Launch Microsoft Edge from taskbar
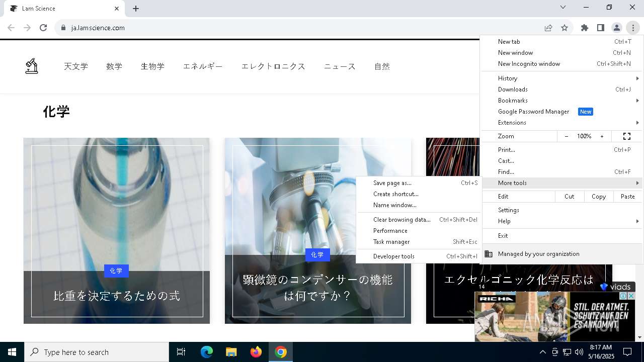This screenshot has height=362, width=644. pyautogui.click(x=207, y=352)
